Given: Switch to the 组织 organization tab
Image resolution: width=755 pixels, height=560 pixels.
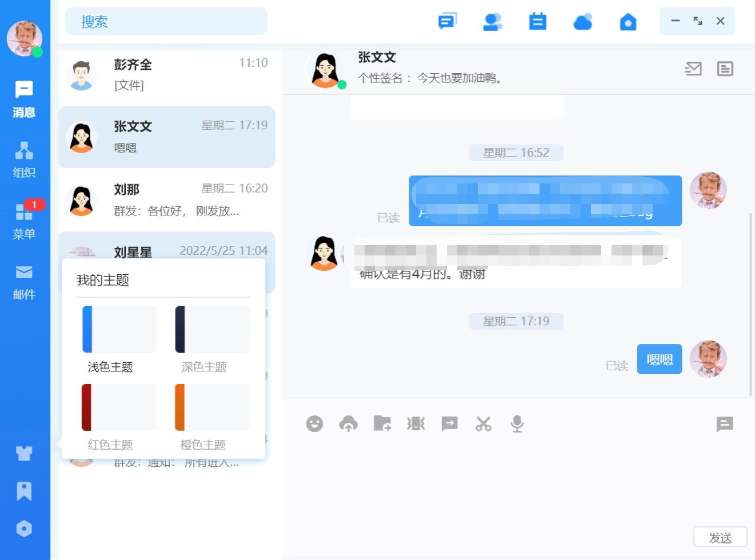Looking at the screenshot, I should [24, 159].
